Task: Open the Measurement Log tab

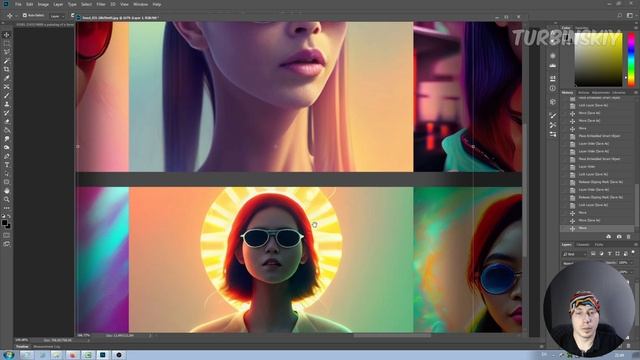Action: click(47, 347)
